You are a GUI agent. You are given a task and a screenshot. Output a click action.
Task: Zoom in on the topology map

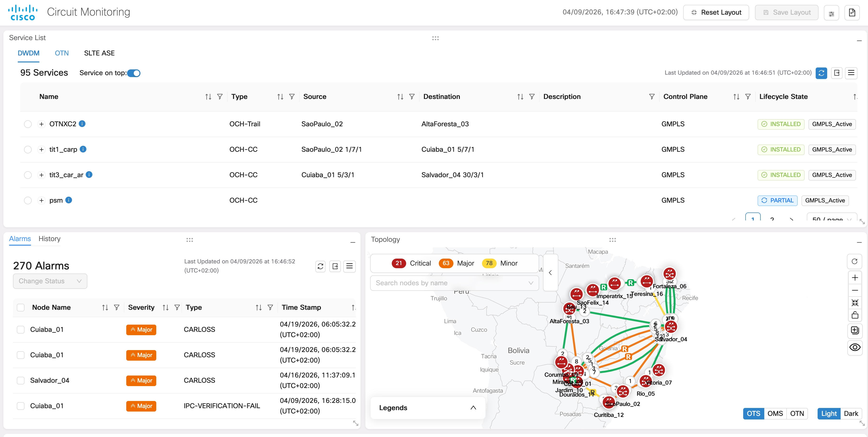(855, 278)
